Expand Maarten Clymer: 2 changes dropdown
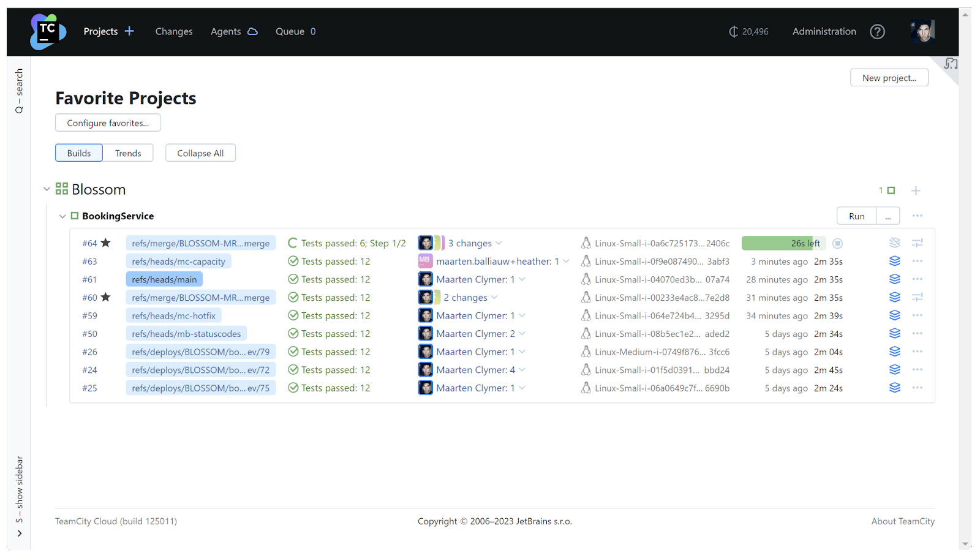980x558 pixels. [522, 333]
